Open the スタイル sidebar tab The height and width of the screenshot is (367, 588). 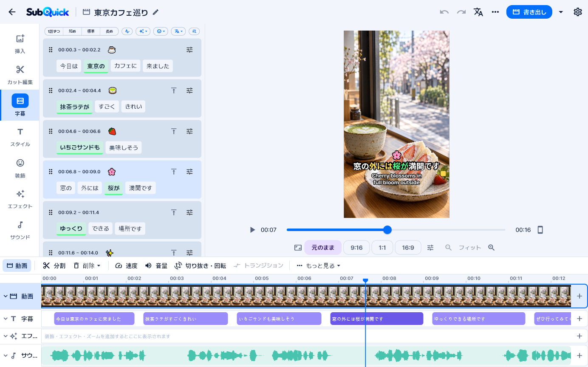point(20,137)
